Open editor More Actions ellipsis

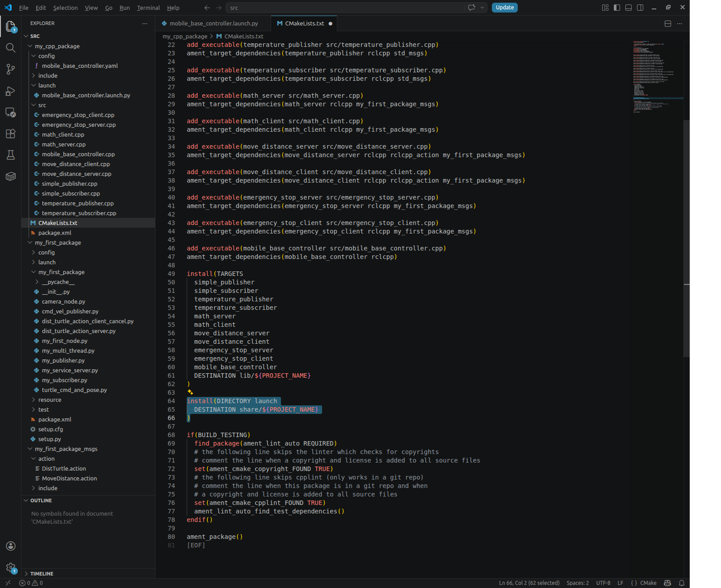[x=679, y=24]
